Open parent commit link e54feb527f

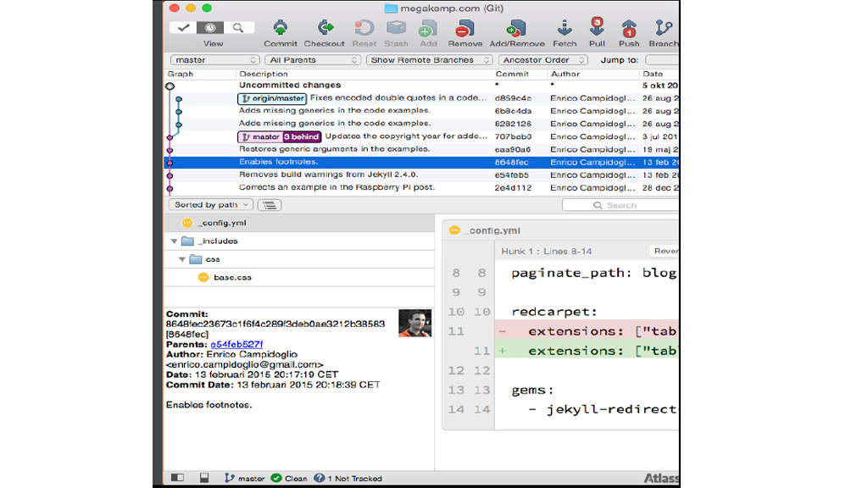[236, 344]
